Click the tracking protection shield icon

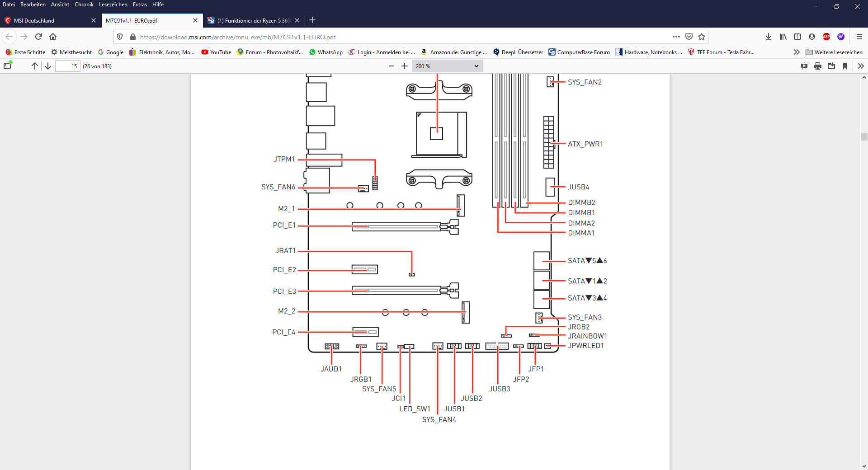[120, 37]
